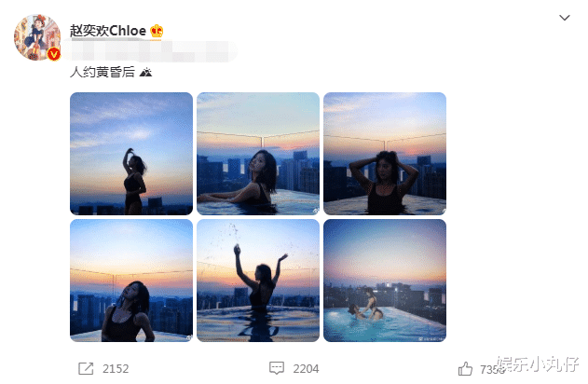Click the orange V verified badge
Screen dimensions: 588x384
point(54,54)
